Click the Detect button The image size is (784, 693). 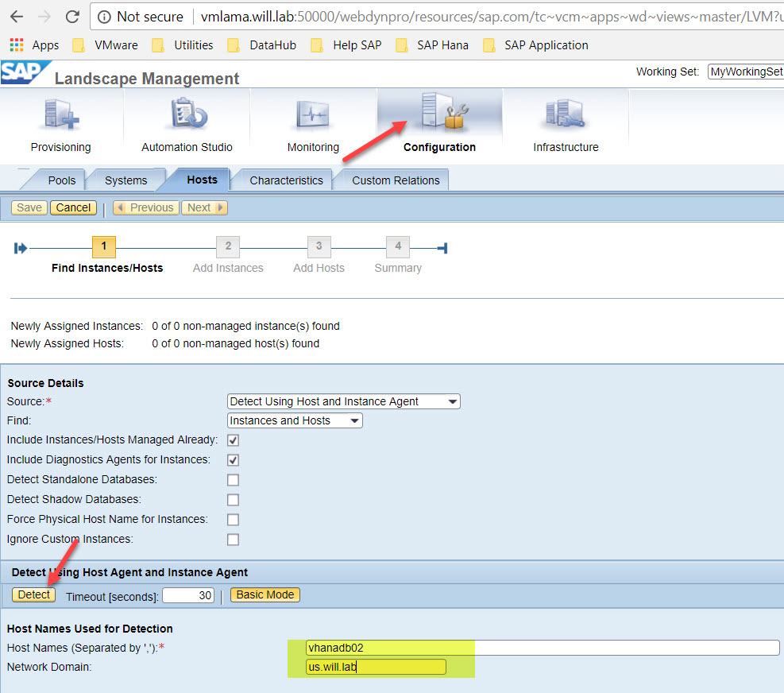point(34,594)
